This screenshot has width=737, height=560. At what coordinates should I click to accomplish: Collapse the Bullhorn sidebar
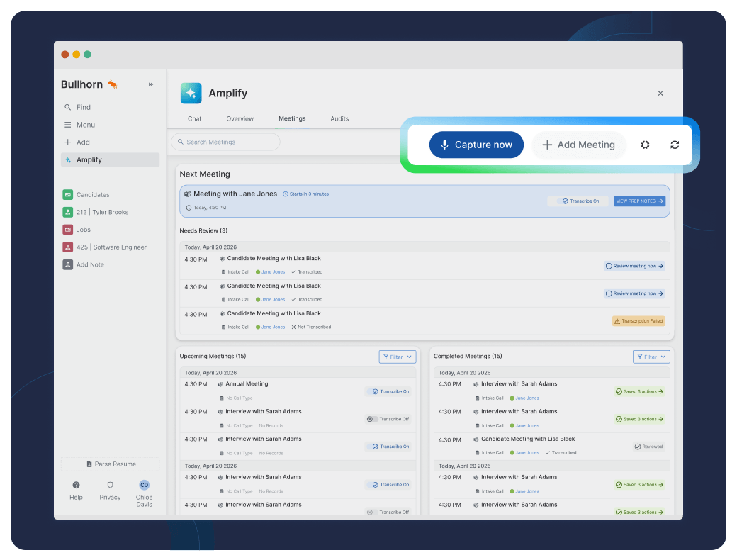[x=151, y=84]
